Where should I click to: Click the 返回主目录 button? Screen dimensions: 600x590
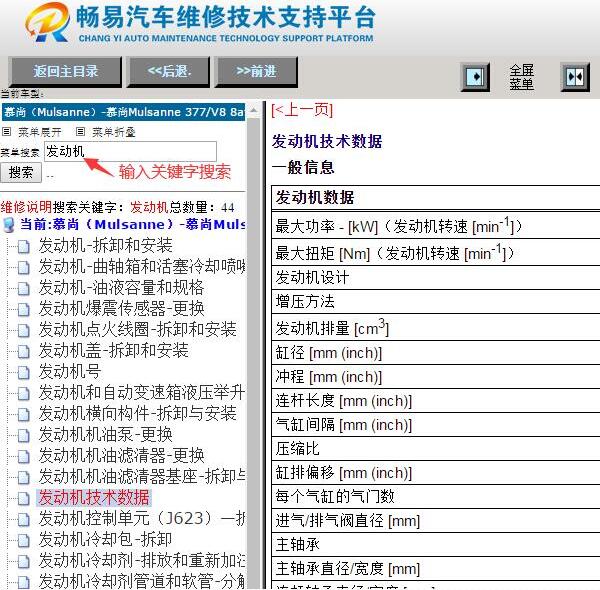point(65,72)
